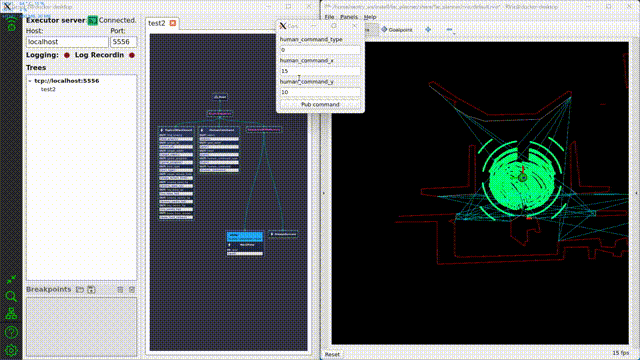Click the Pub command button

pos(320,104)
